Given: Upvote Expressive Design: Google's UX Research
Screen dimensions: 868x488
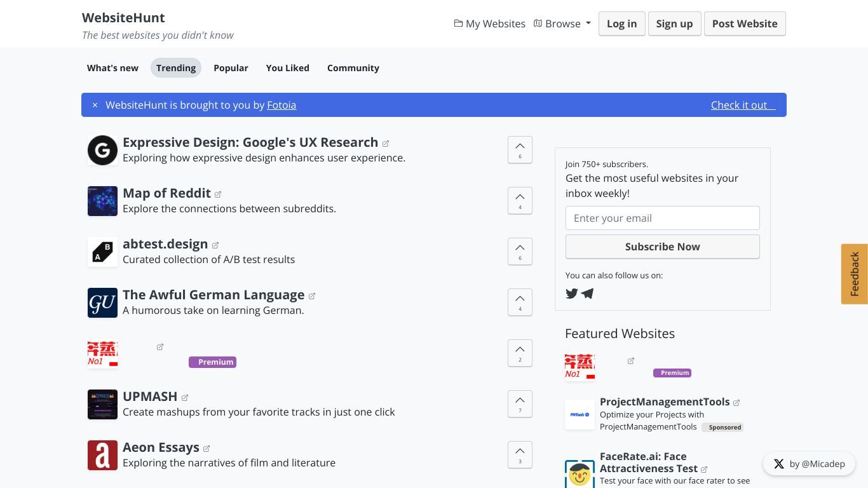Looking at the screenshot, I should [520, 150].
